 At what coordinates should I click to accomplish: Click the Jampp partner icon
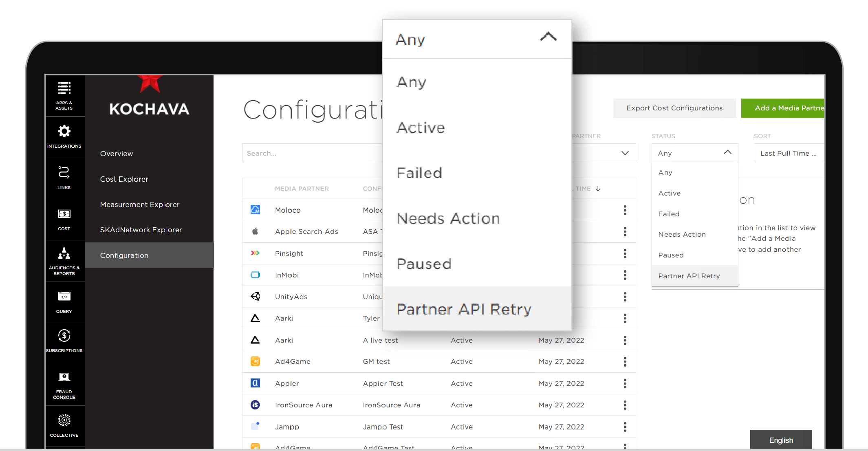point(255,426)
